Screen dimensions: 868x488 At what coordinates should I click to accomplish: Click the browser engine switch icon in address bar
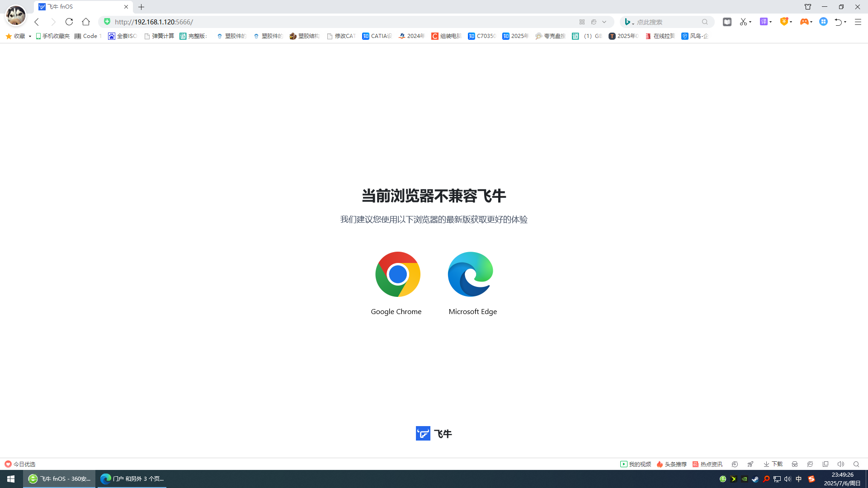pos(594,22)
